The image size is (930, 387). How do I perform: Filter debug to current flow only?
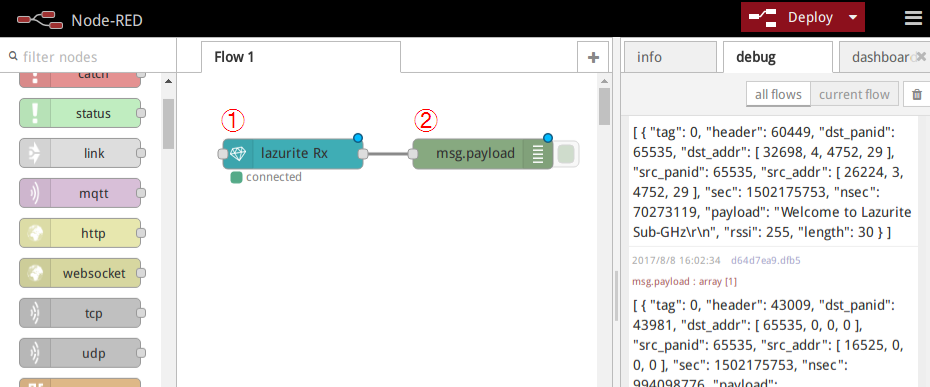tap(854, 94)
